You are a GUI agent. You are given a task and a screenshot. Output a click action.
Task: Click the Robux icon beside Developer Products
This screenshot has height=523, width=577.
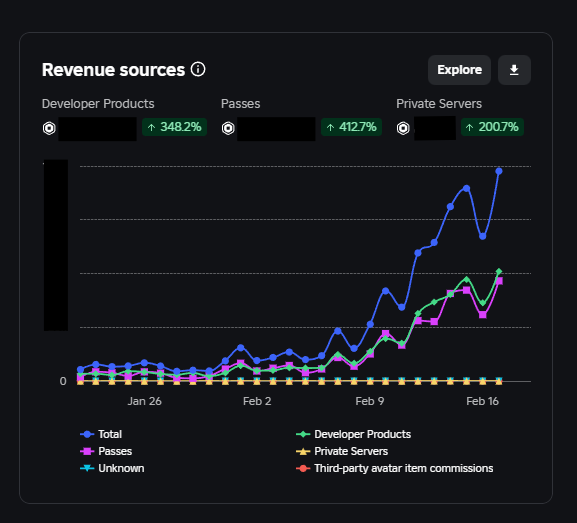pyautogui.click(x=49, y=128)
